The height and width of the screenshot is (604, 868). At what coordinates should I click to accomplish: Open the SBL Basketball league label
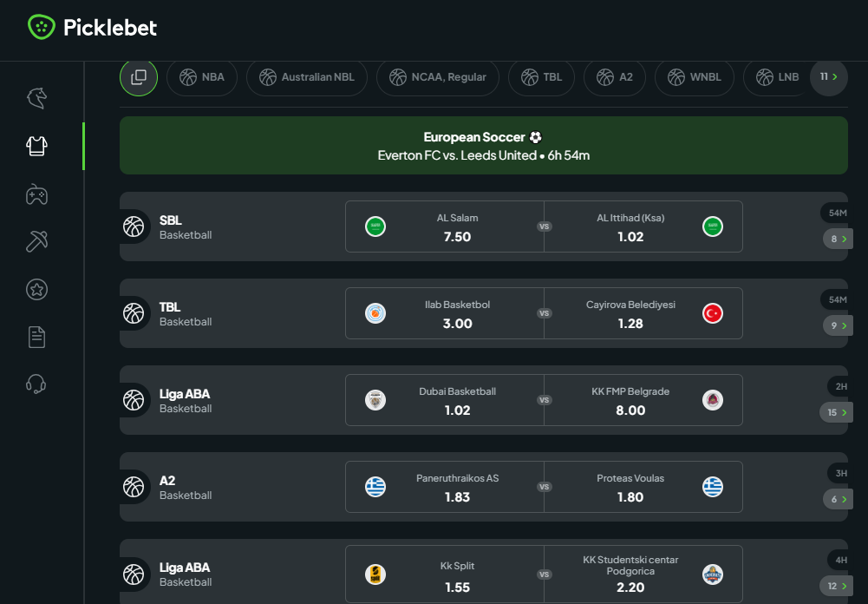(x=186, y=227)
